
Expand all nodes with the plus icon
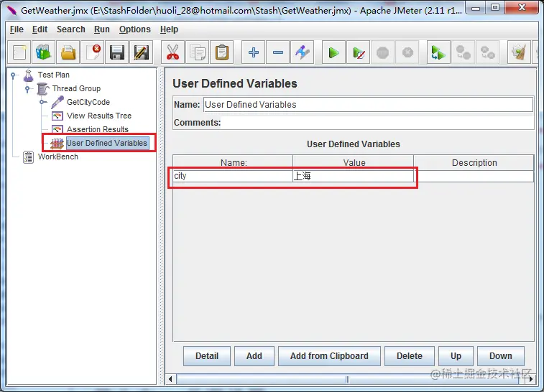pos(253,52)
